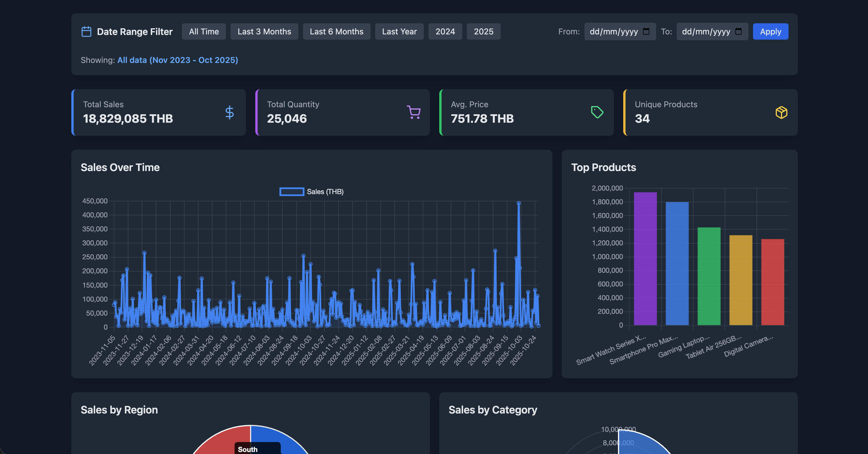Select the Last 3 Months filter

click(x=264, y=32)
